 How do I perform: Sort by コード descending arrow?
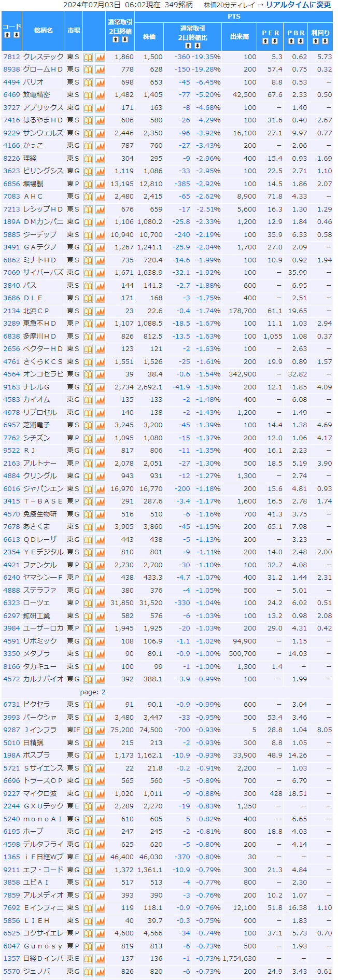point(16,35)
